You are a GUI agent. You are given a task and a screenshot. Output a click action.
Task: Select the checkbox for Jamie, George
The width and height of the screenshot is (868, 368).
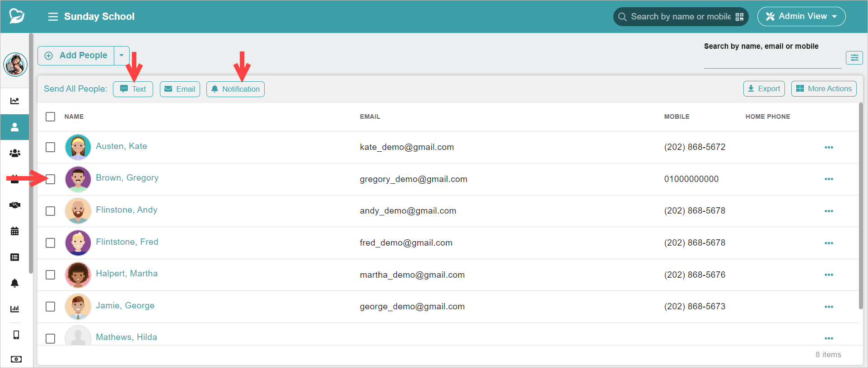pos(51,307)
